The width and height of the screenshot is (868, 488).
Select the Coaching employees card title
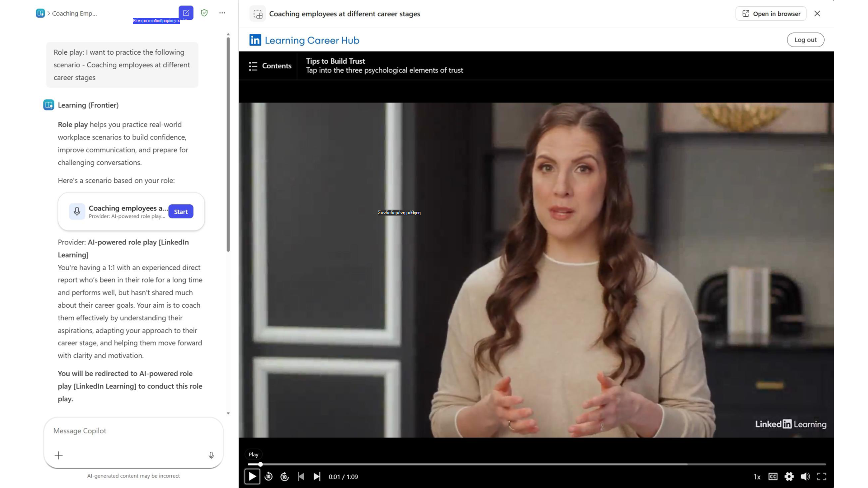[x=128, y=208]
